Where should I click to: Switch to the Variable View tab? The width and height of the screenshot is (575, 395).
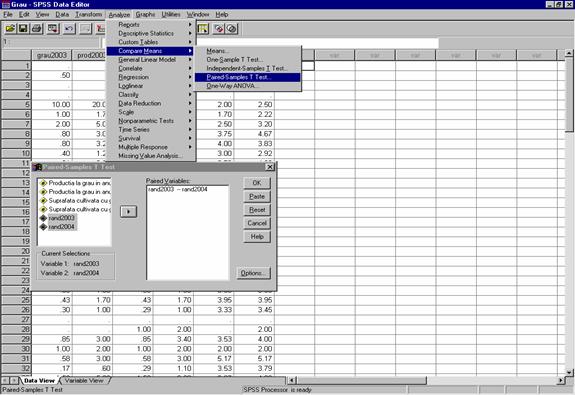[x=84, y=381]
